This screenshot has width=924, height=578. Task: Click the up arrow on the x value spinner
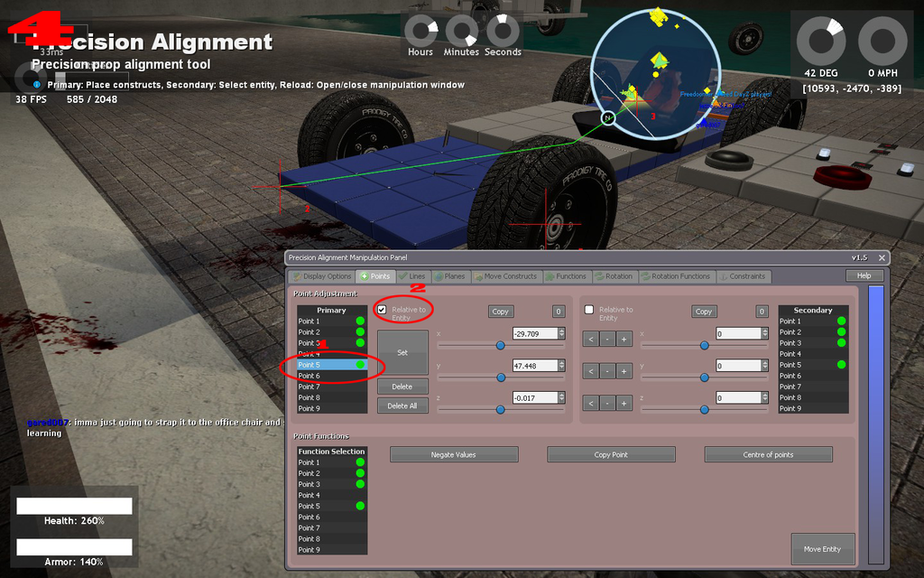click(x=562, y=331)
